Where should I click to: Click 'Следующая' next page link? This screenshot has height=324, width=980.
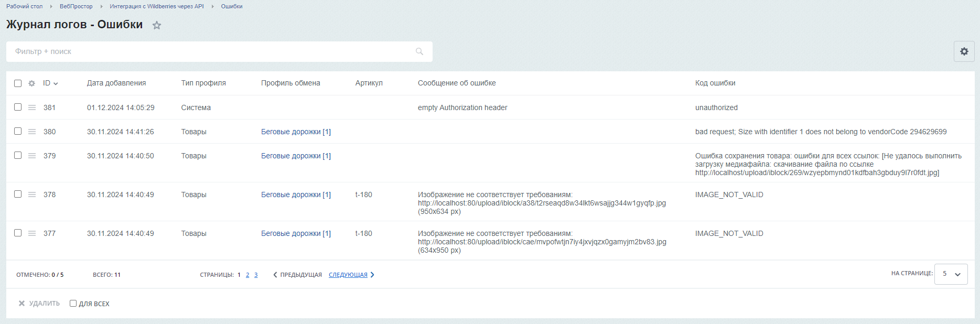(x=351, y=275)
